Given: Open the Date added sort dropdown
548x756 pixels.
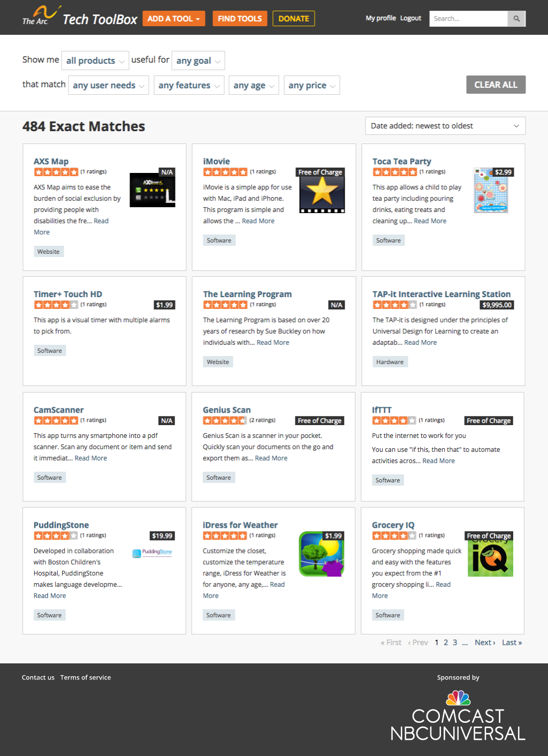Looking at the screenshot, I should pos(445,126).
